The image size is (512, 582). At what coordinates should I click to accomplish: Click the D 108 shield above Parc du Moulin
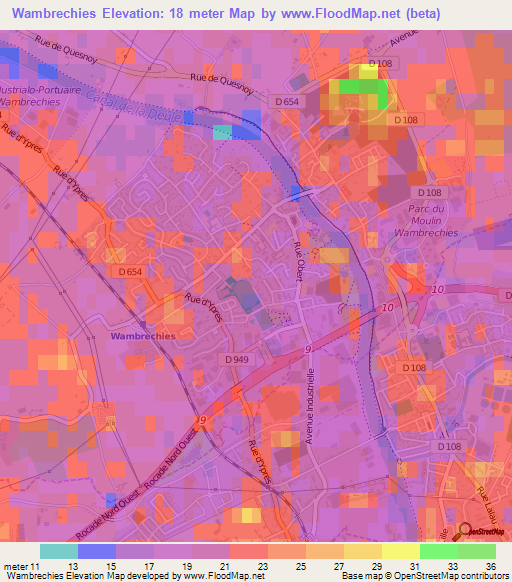(430, 193)
